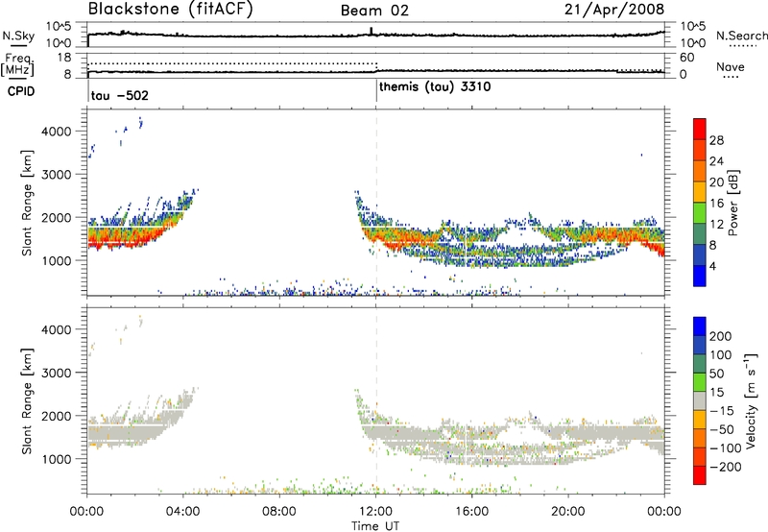Image resolution: width=768 pixels, height=532 pixels.
Task: Select the 'tau -502' CPID annotation
Action: point(119,95)
